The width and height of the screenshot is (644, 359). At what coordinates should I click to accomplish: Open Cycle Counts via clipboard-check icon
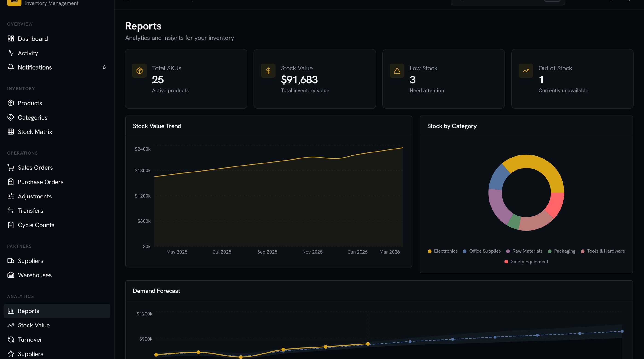11,225
